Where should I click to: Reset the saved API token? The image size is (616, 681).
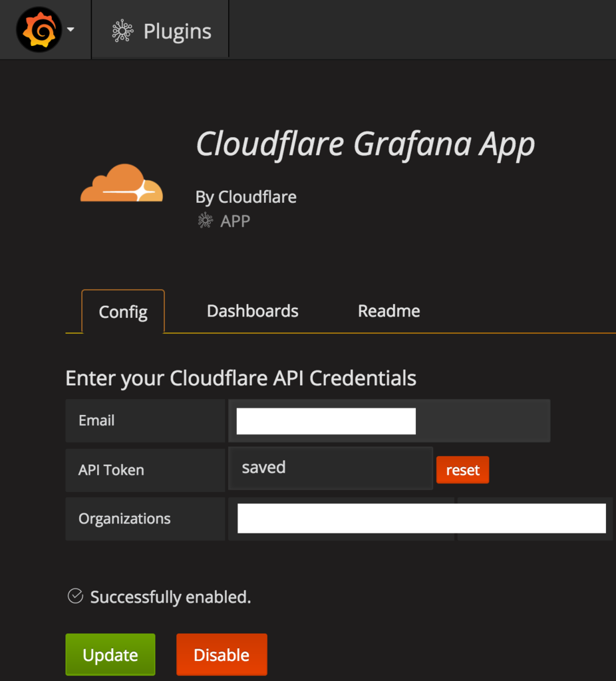(x=462, y=470)
